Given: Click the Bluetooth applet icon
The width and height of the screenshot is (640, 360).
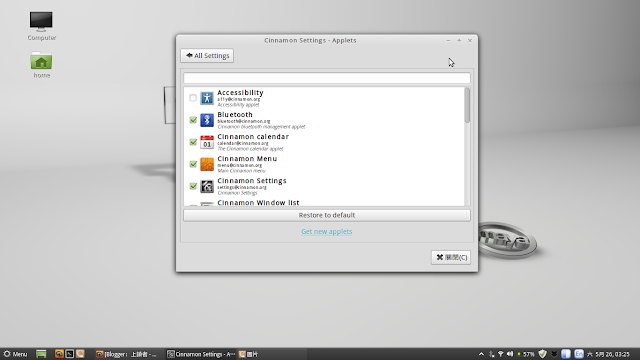Looking at the screenshot, I should (x=207, y=120).
